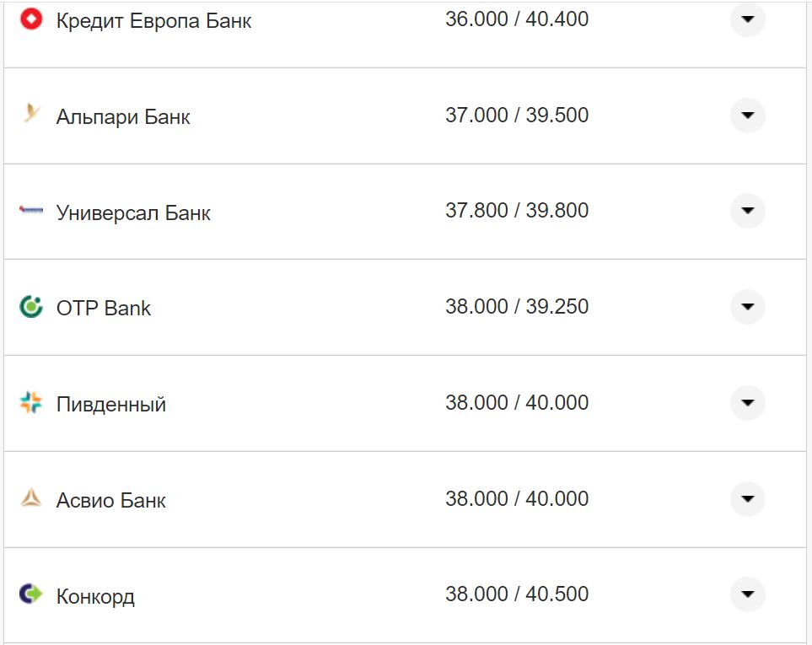The width and height of the screenshot is (812, 645).
Task: Click the OTP Bank green logo
Action: [x=31, y=306]
